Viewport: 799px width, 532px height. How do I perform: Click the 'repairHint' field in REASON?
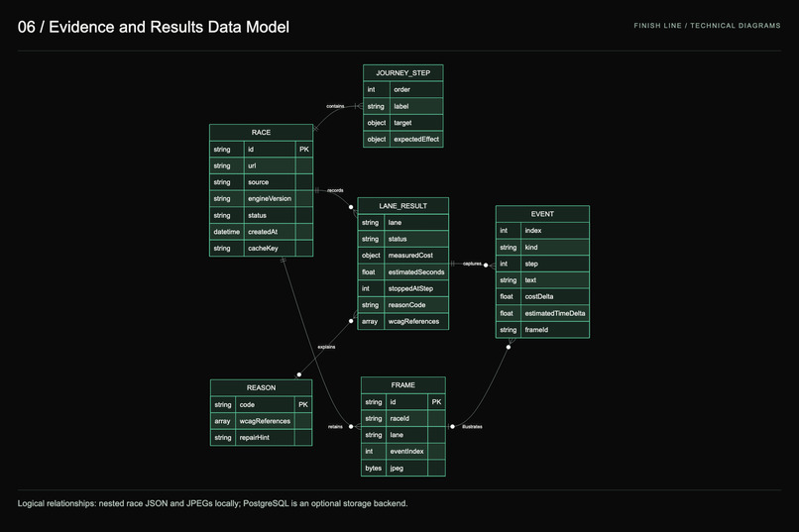(x=265, y=437)
